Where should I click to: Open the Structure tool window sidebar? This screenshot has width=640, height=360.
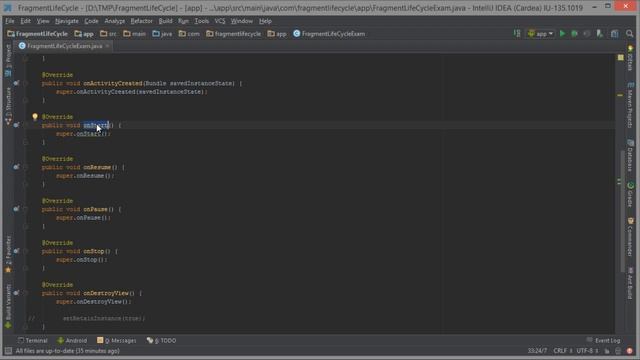8,105
